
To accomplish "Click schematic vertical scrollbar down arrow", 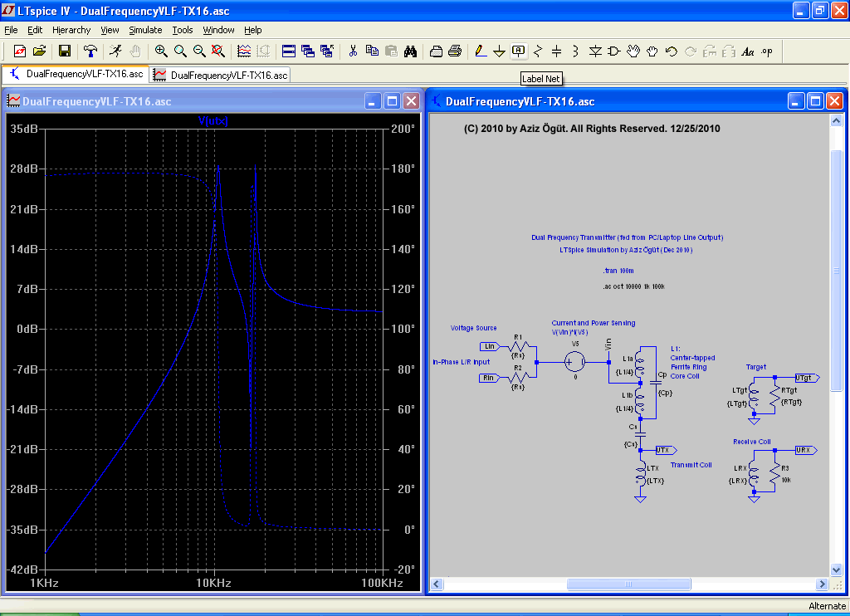I will pyautogui.click(x=837, y=570).
